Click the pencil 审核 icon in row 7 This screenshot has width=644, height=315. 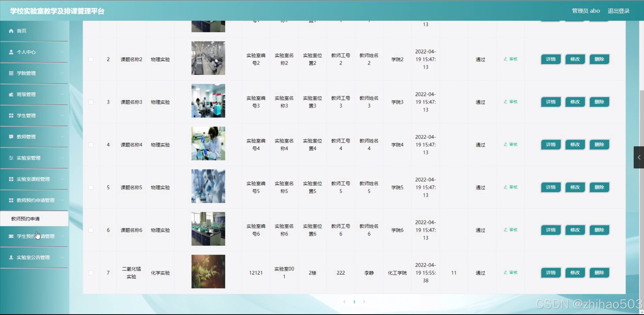(505, 273)
